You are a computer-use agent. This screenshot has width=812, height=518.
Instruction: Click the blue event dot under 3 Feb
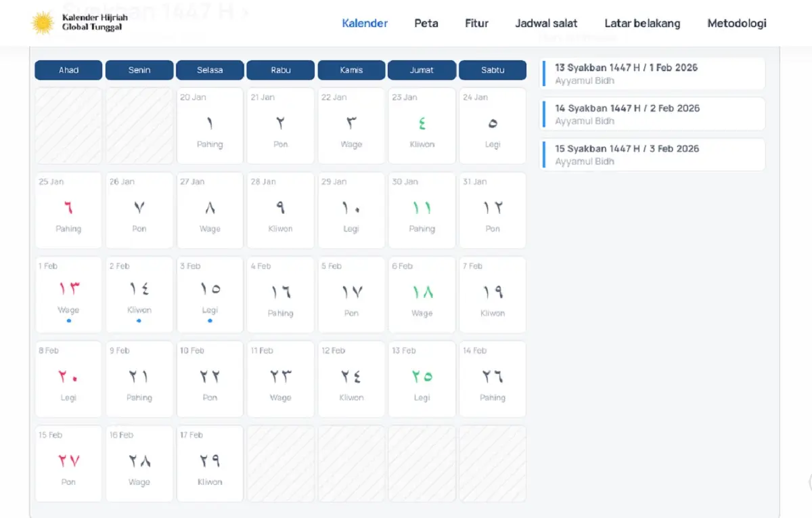[210, 320]
